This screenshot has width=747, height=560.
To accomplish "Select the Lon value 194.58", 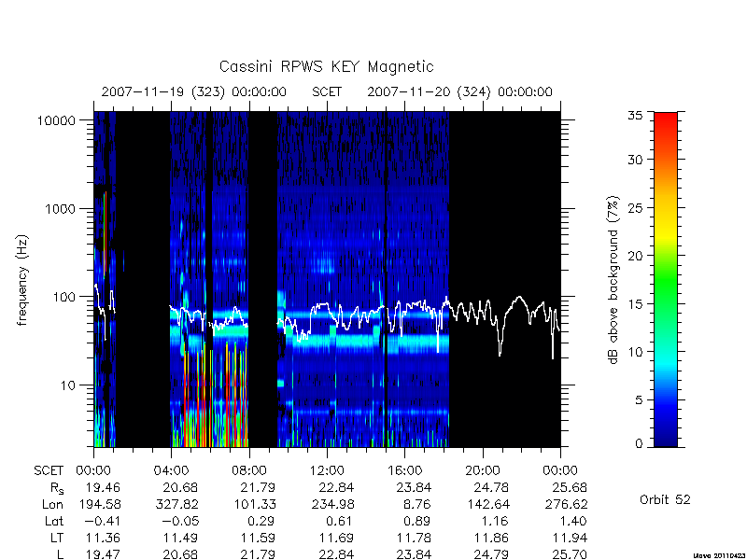I will [99, 504].
